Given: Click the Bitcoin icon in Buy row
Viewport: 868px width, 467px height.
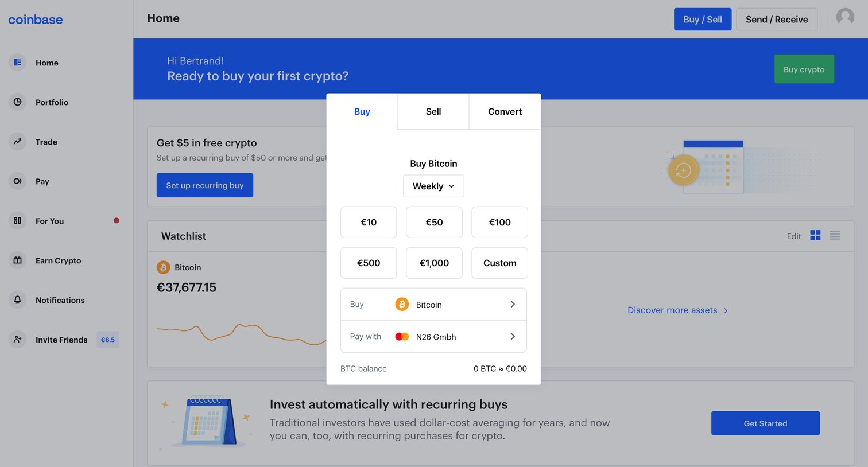Looking at the screenshot, I should click(402, 304).
